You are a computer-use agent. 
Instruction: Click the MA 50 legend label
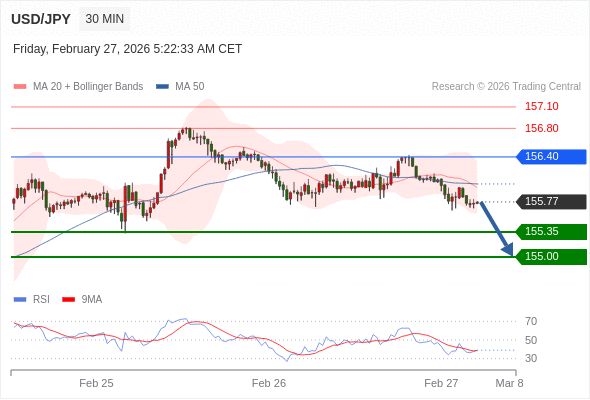pos(190,87)
